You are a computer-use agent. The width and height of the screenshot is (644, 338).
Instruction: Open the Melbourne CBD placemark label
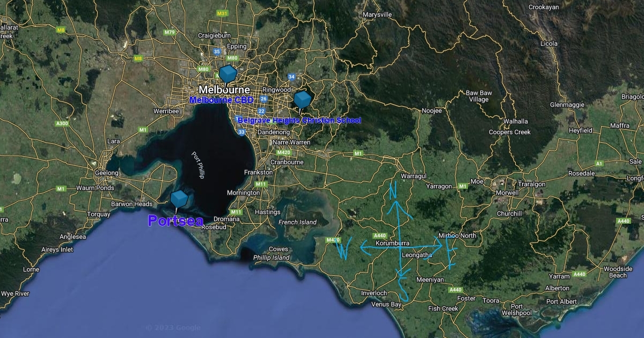[x=221, y=100]
